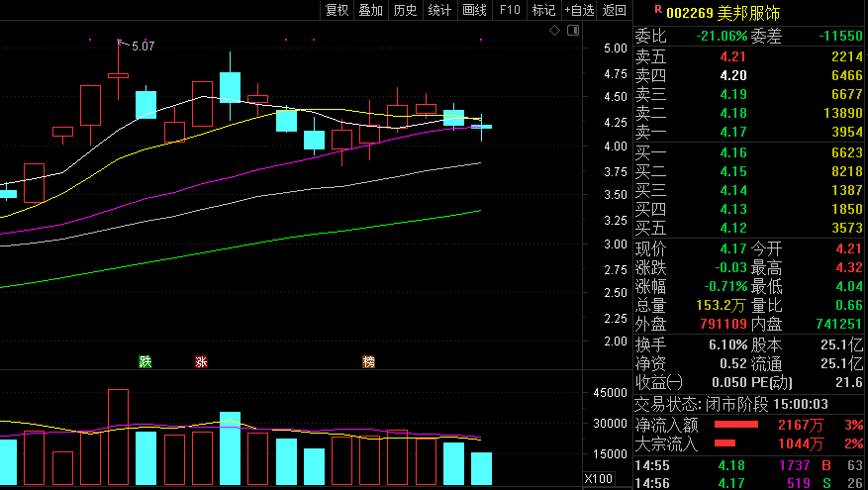Click the orange 榜 marker on chart
This screenshot has height=490, width=868.
click(369, 362)
